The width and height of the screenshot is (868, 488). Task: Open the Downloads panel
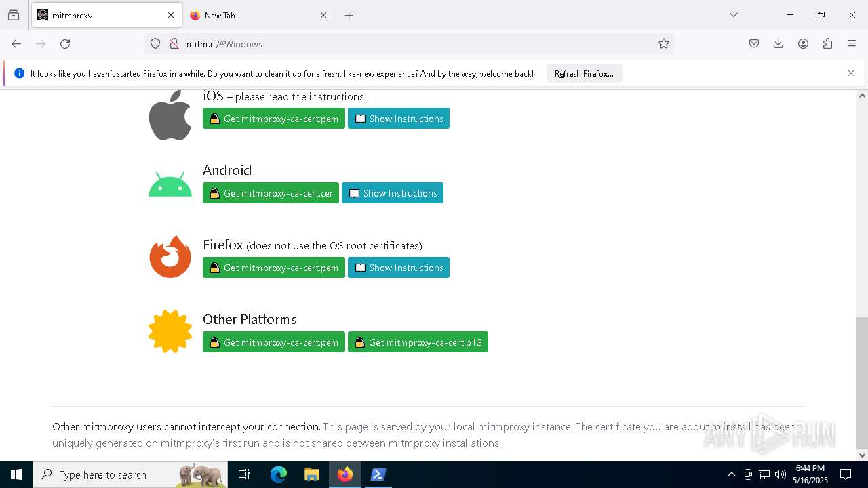coord(778,44)
